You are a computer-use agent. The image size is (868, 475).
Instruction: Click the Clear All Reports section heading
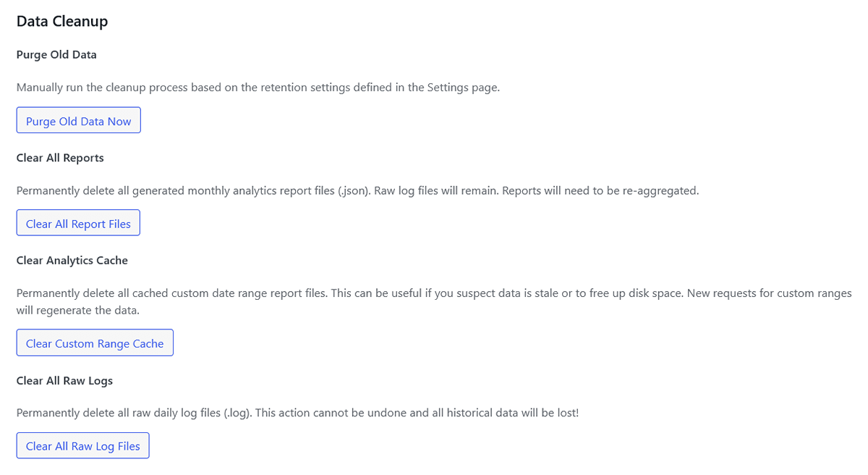pos(60,157)
